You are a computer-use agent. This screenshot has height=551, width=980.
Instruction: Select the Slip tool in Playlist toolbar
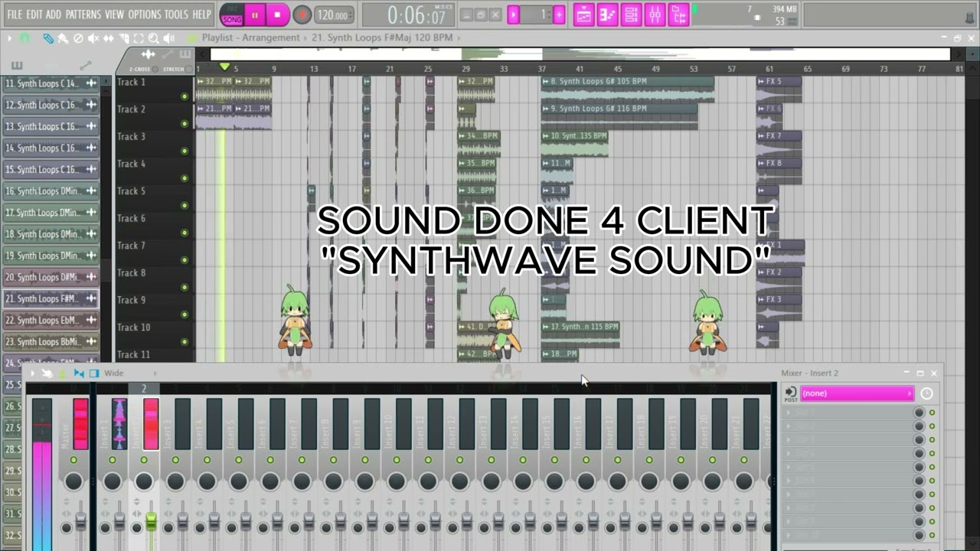(x=109, y=38)
